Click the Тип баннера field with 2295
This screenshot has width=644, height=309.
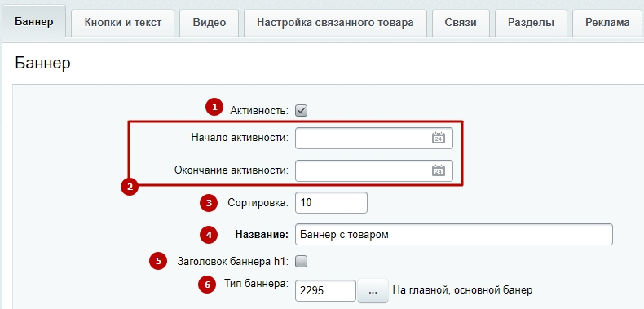point(325,290)
